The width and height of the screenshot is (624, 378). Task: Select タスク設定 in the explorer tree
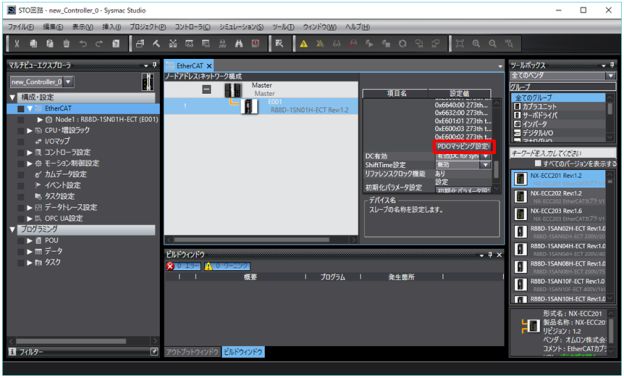59,197
